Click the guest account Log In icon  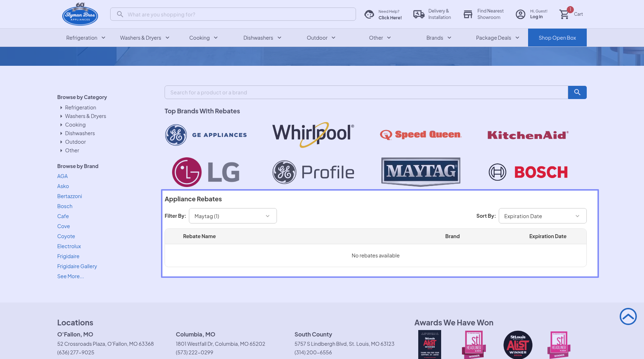tap(521, 14)
